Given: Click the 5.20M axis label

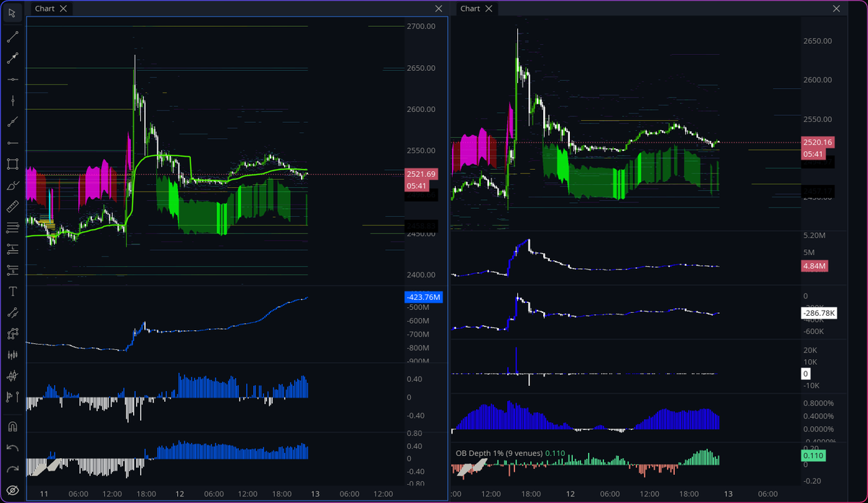Looking at the screenshot, I should click(x=815, y=236).
